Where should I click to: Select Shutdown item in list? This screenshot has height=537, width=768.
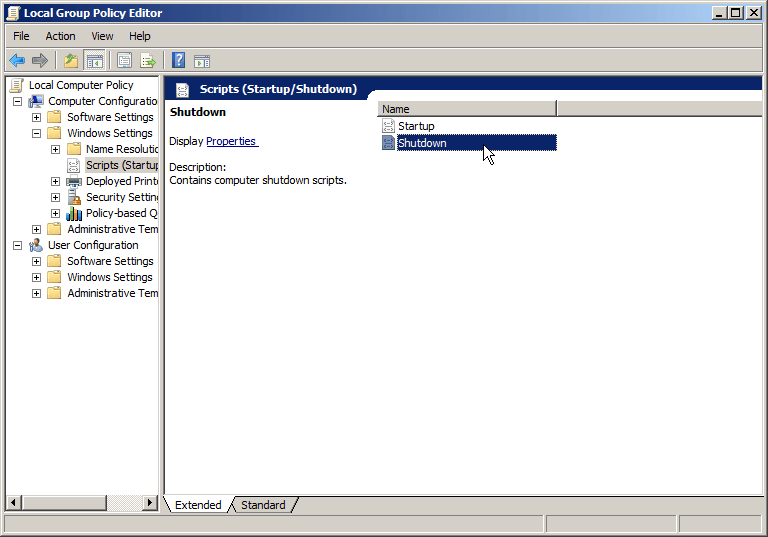pos(477,143)
